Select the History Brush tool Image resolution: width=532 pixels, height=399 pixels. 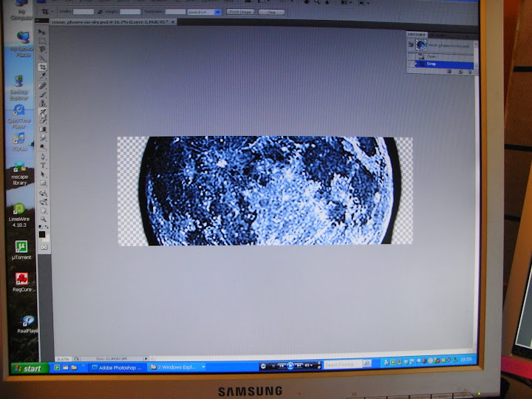pos(43,112)
